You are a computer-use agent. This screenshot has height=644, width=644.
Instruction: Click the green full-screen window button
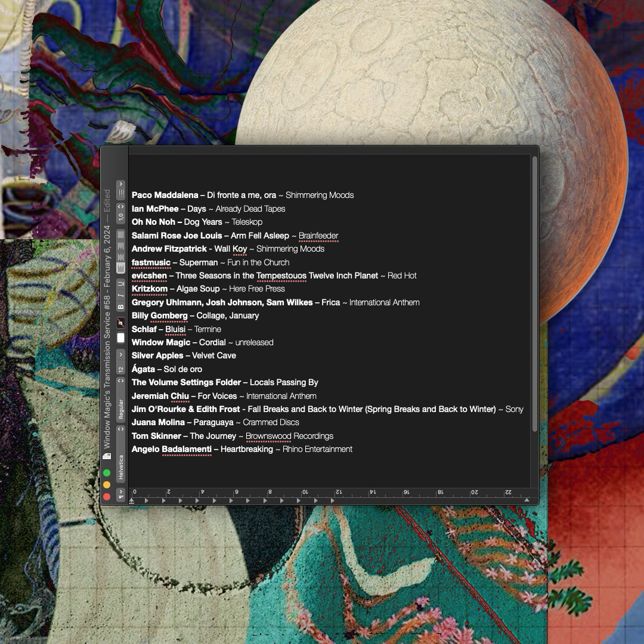(107, 473)
